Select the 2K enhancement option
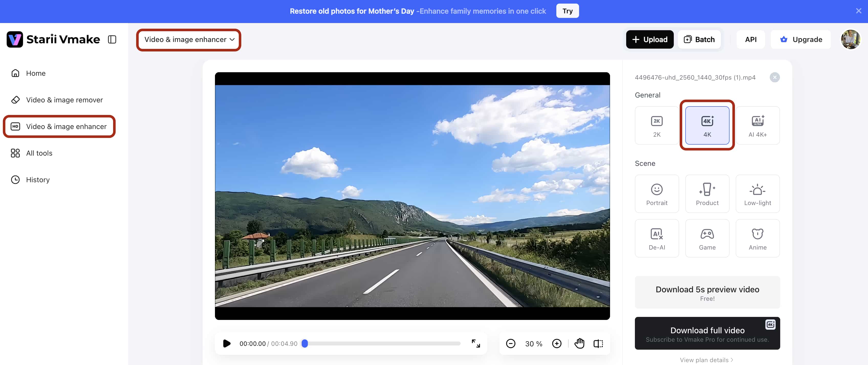The image size is (868, 365). point(656,125)
